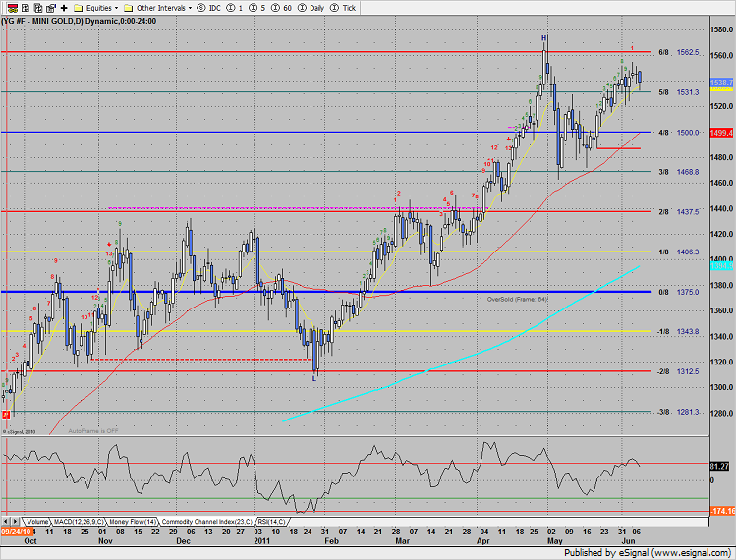Click the IDC toolbar label

(x=214, y=8)
